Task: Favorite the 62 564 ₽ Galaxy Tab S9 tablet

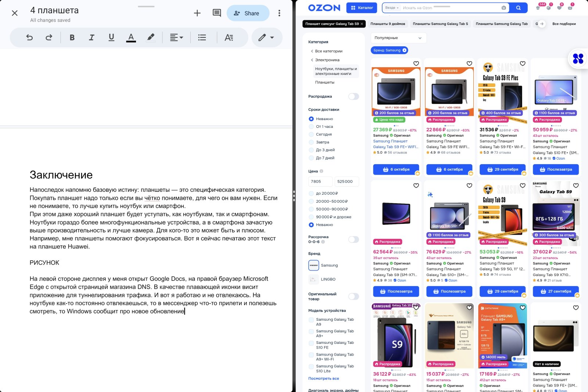Action: click(416, 186)
